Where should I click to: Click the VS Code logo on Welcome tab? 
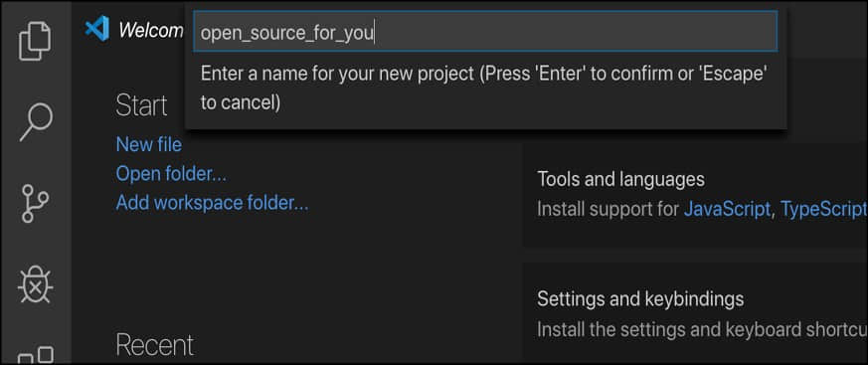point(97,28)
